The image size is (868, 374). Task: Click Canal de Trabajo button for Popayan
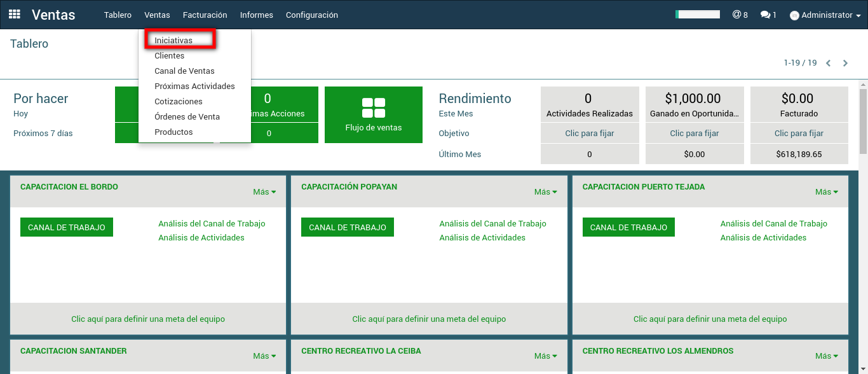coord(348,227)
